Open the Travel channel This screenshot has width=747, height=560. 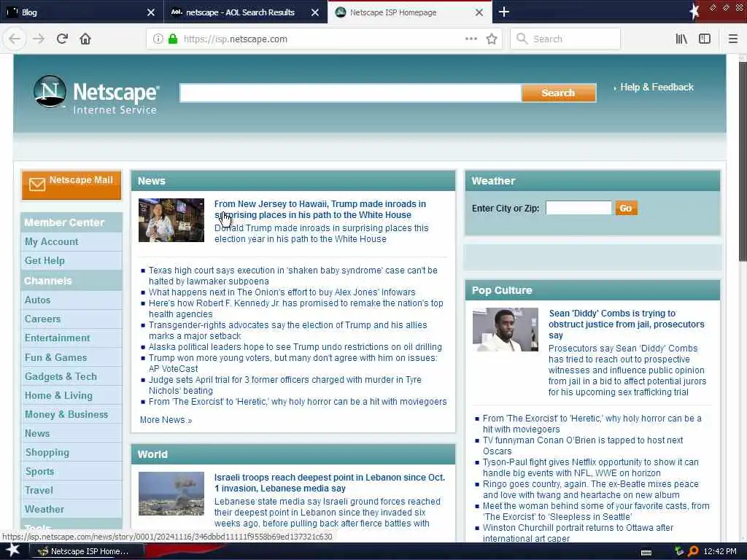click(39, 491)
